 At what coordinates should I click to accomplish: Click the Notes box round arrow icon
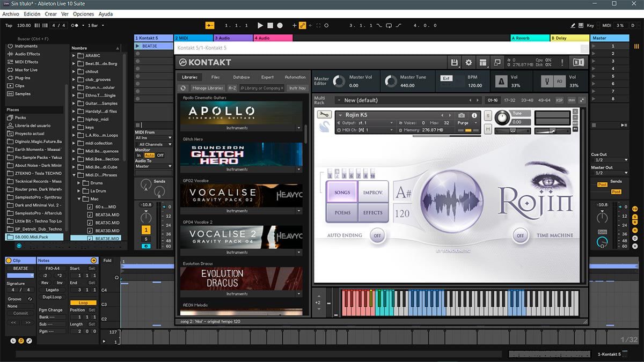[94, 260]
